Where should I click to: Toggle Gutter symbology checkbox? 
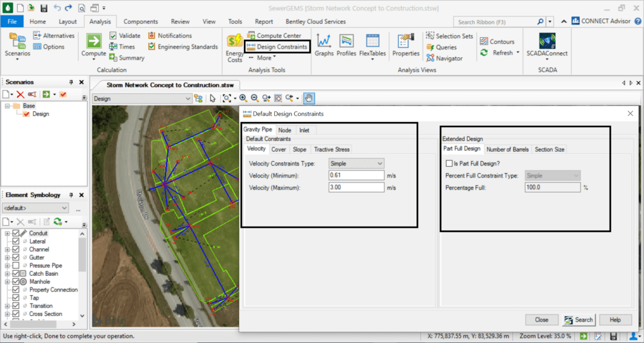(x=16, y=257)
